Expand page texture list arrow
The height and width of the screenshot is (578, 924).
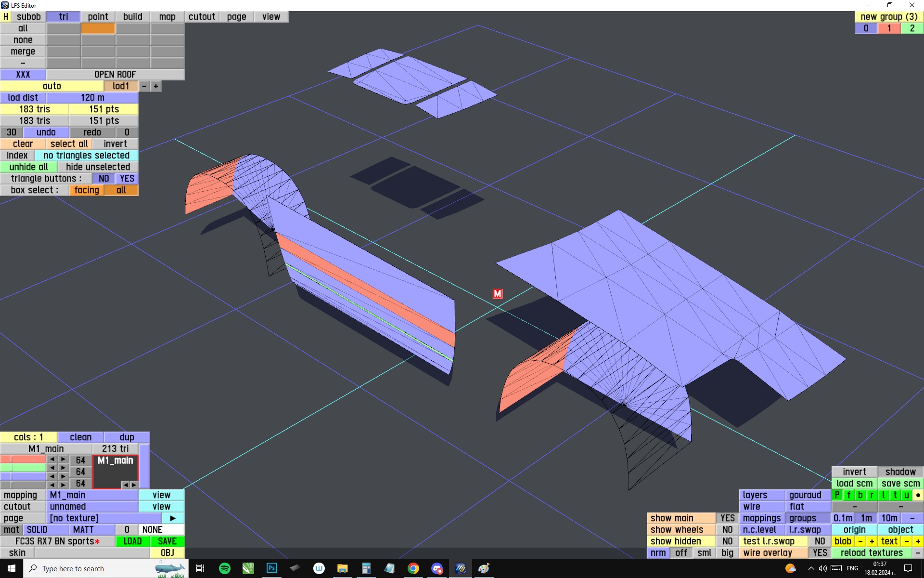173,518
